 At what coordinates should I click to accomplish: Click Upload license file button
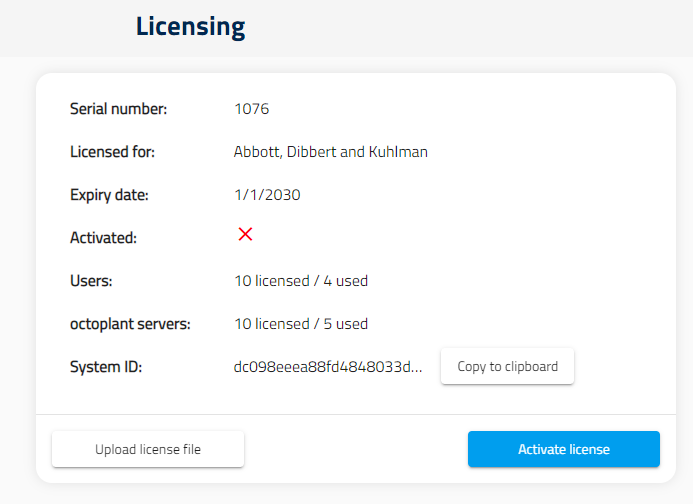click(x=148, y=449)
